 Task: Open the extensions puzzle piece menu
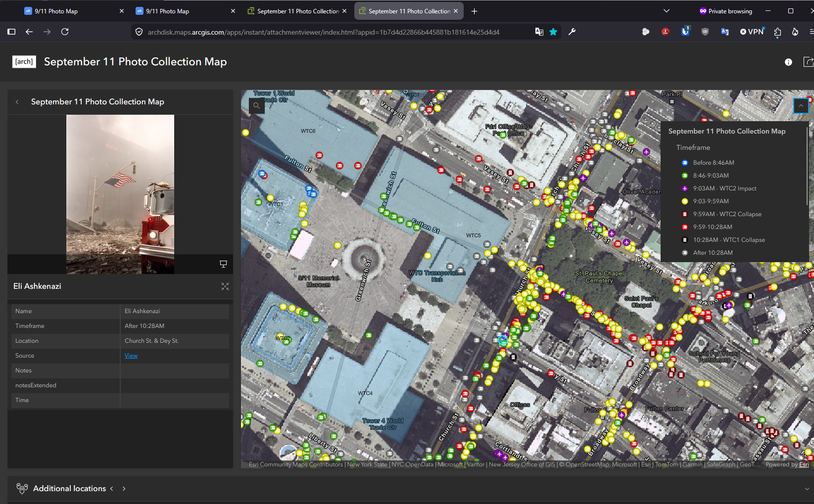[777, 32]
